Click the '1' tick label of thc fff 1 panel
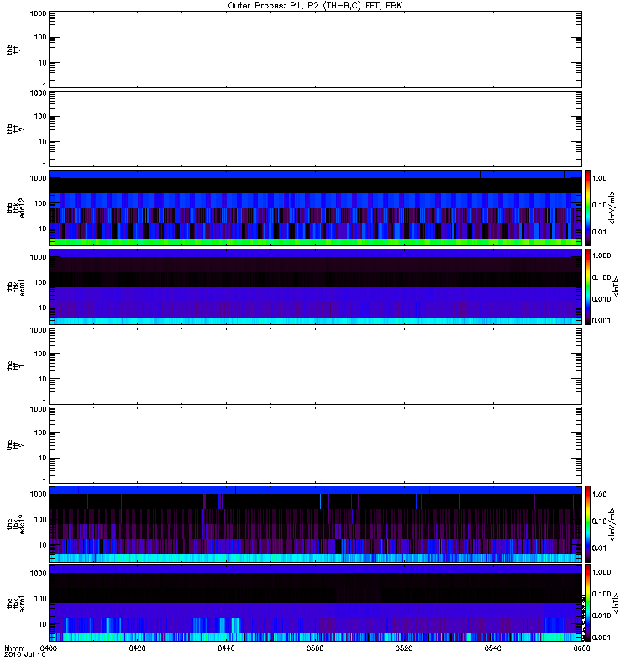Image resolution: width=630 pixels, height=672 pixels. pos(45,402)
